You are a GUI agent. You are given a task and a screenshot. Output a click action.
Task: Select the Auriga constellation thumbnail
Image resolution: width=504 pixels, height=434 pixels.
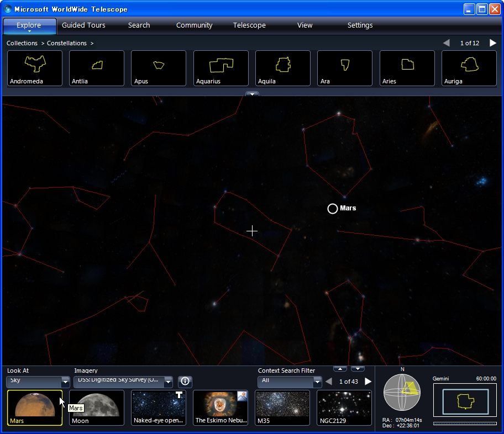[469, 68]
